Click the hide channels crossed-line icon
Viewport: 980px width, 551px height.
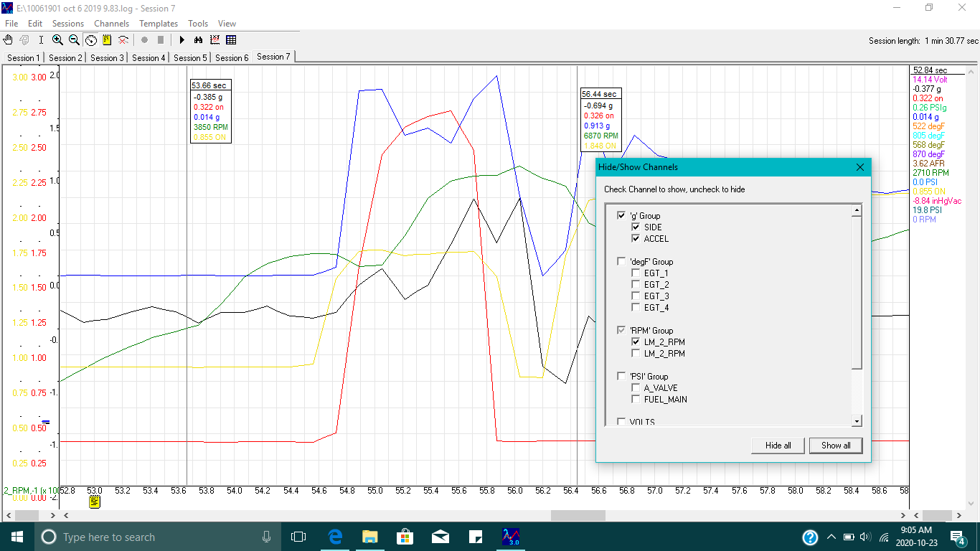(123, 40)
